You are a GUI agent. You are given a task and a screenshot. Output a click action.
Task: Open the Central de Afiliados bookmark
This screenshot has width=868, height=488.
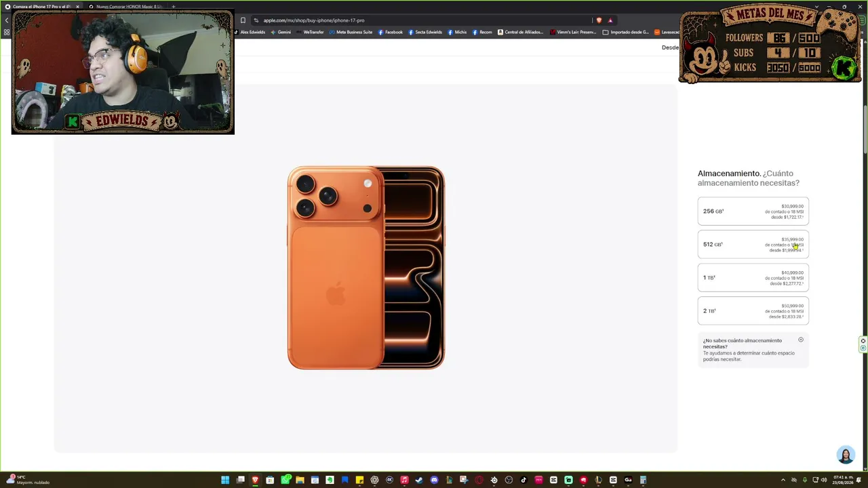tap(521, 32)
